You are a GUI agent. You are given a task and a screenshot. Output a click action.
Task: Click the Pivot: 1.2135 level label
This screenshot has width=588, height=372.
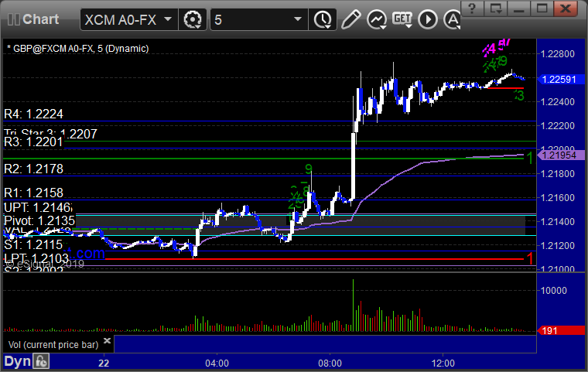(x=39, y=220)
